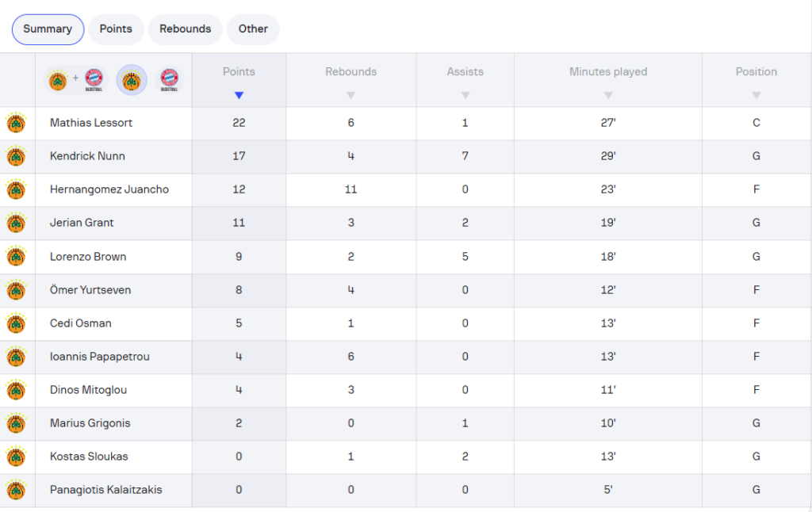Click team logo beside Ömer Yurtseven
Image resolution: width=812 pixels, height=512 pixels.
click(x=16, y=291)
